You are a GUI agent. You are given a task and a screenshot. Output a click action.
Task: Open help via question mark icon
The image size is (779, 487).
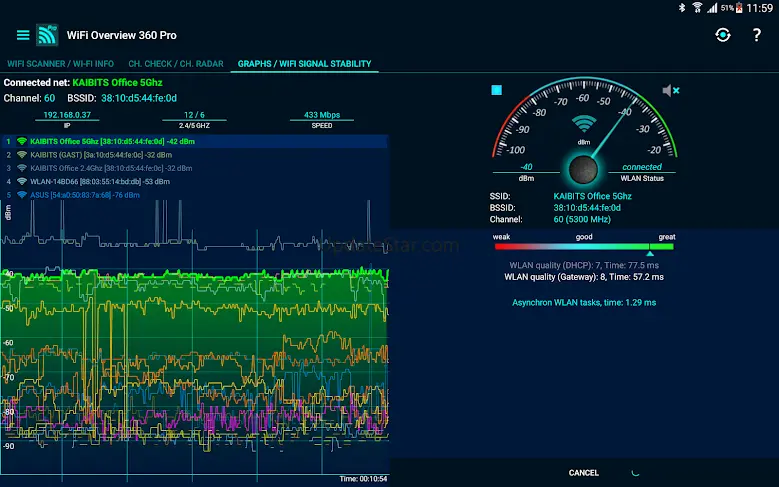(x=756, y=35)
